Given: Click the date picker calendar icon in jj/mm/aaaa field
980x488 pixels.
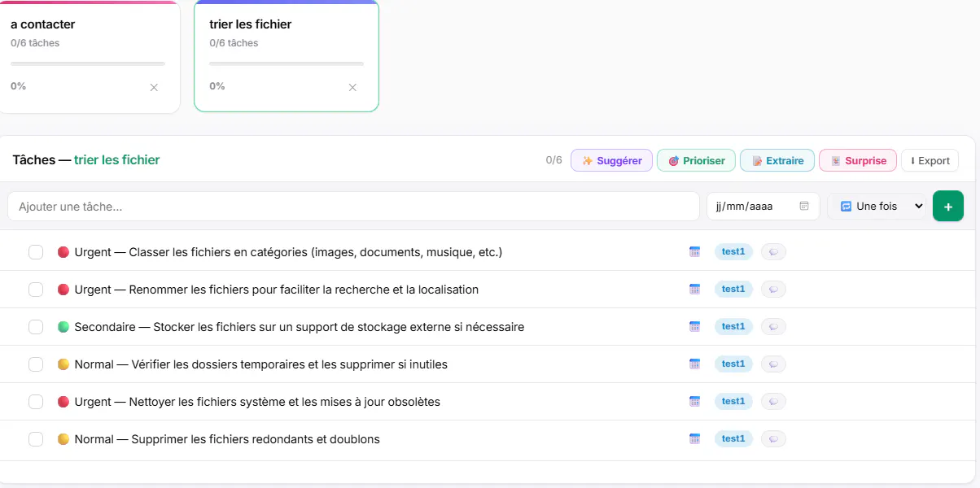Looking at the screenshot, I should pyautogui.click(x=804, y=207).
